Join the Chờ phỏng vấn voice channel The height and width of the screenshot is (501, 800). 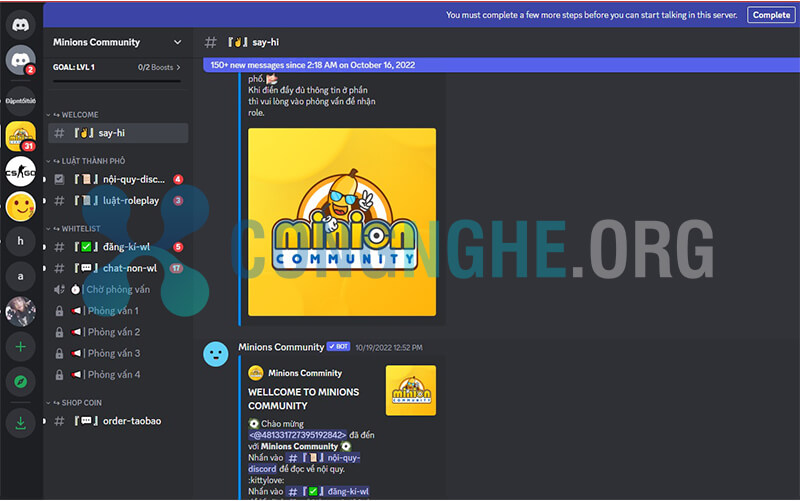pyautogui.click(x=118, y=289)
